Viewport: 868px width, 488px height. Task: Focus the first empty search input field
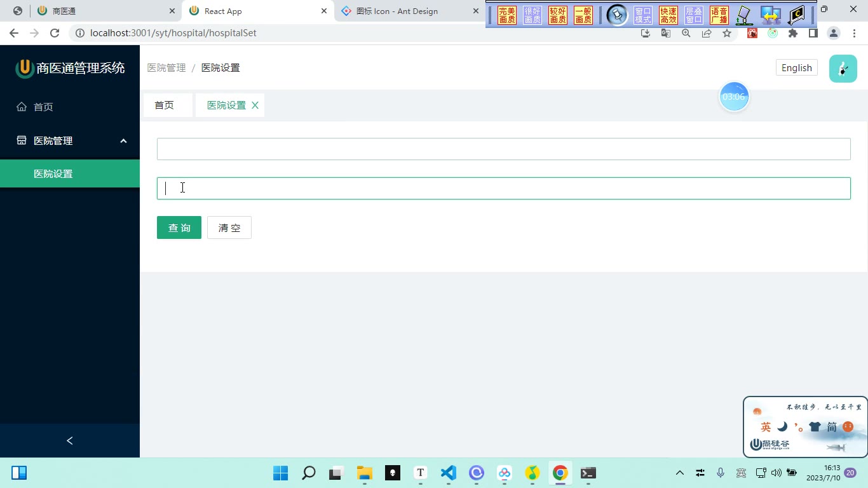(503, 149)
